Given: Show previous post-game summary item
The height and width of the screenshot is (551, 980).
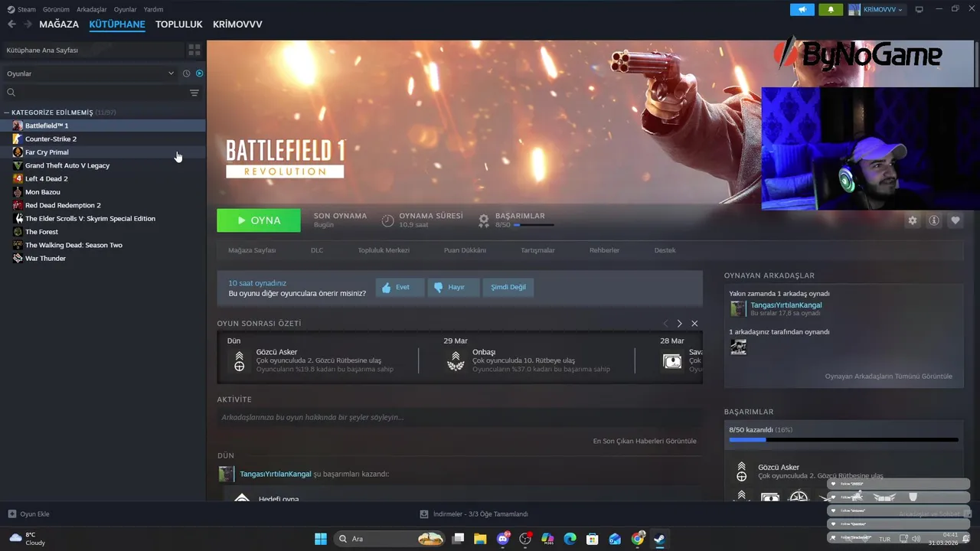Looking at the screenshot, I should [x=665, y=324].
